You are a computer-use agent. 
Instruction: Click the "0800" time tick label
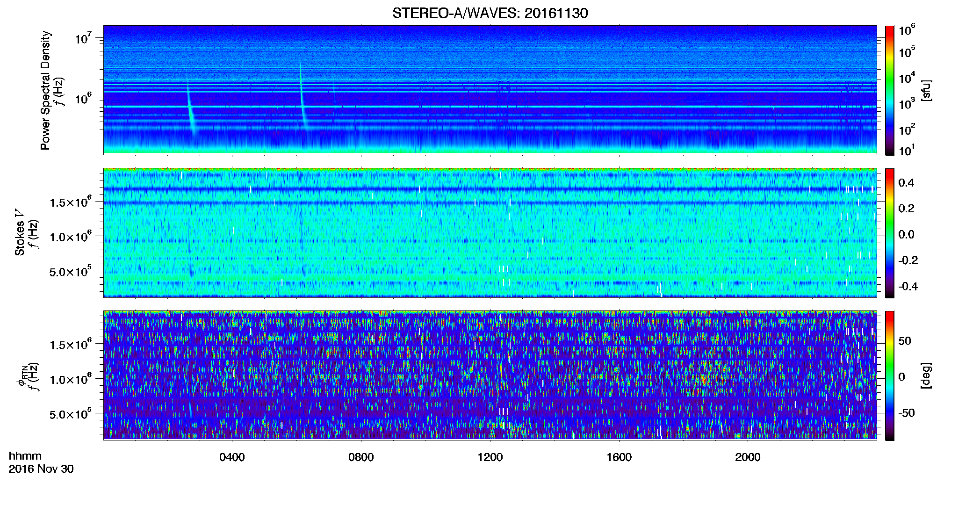(361, 457)
